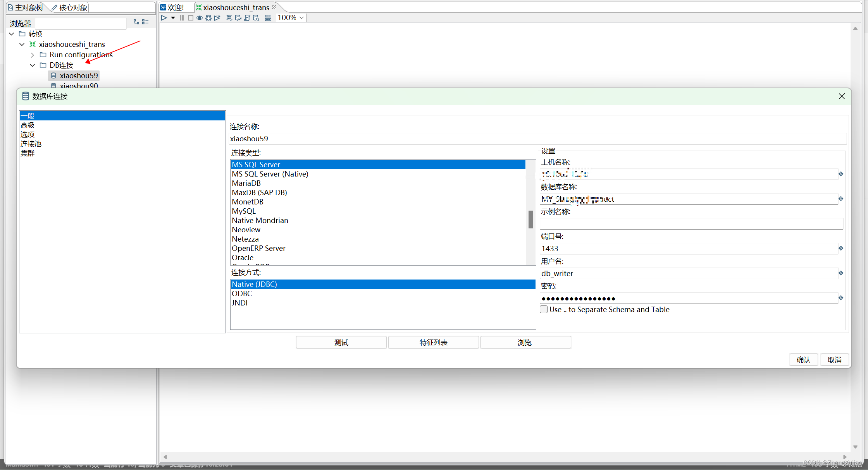Image resolution: width=868 pixels, height=470 pixels.
Task: Click the show results panel icon
Action: click(x=268, y=18)
